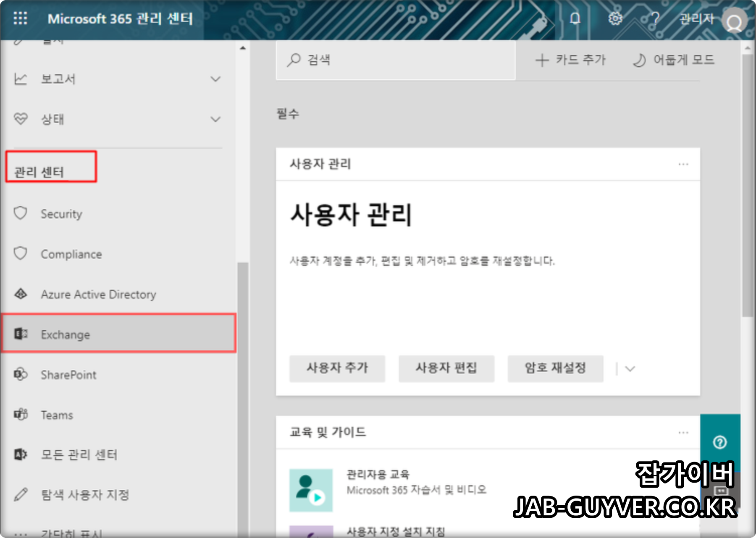
Task: Click the plus icon for 카드 추가
Action: 542,60
